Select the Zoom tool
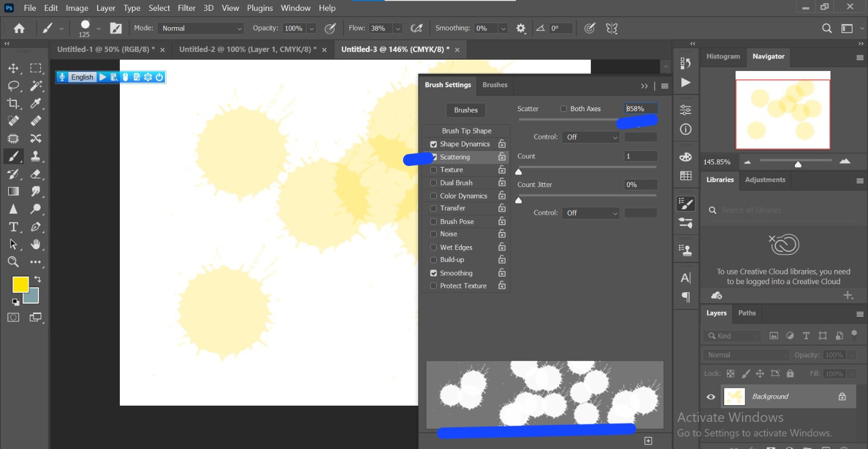This screenshot has width=868, height=449. click(13, 262)
